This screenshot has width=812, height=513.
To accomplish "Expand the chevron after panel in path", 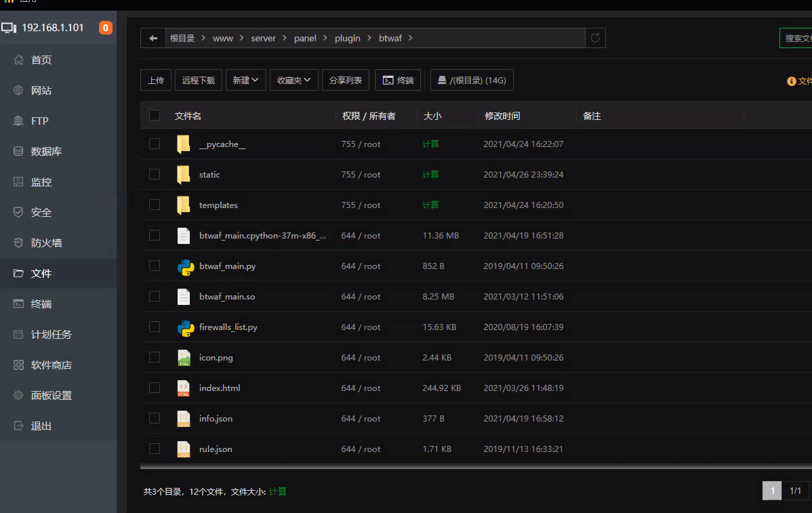I will point(325,39).
